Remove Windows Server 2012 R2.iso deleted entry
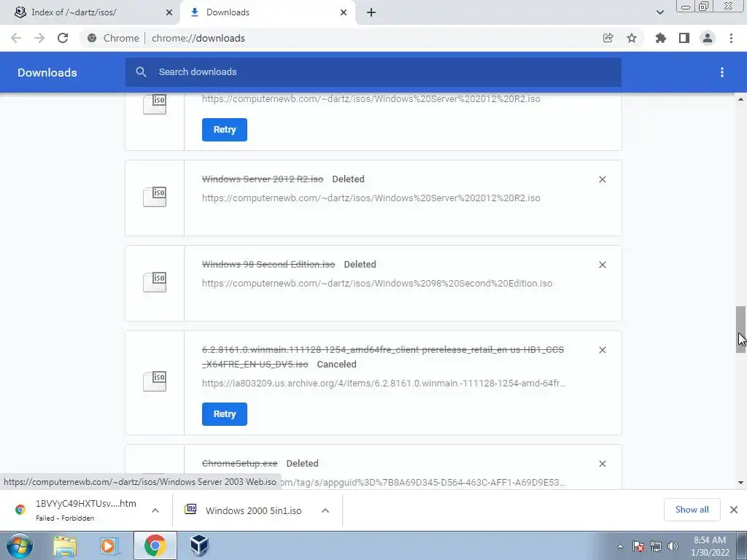 click(x=602, y=179)
